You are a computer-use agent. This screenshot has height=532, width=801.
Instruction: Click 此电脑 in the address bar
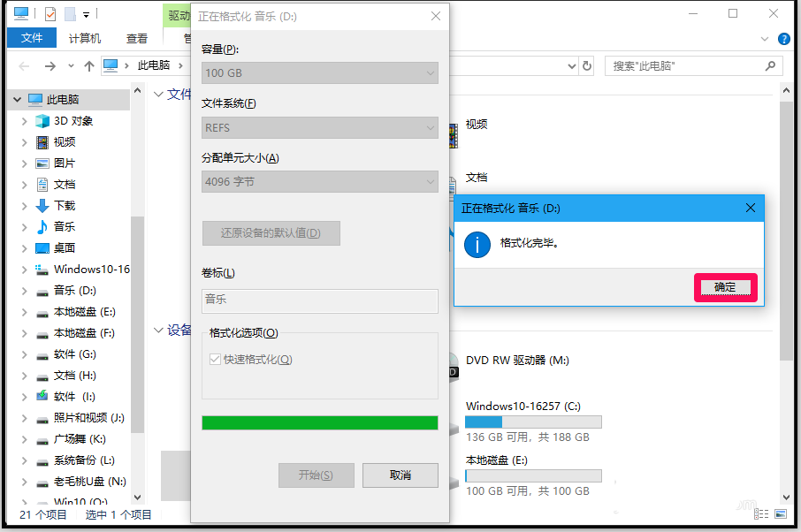tap(154, 65)
